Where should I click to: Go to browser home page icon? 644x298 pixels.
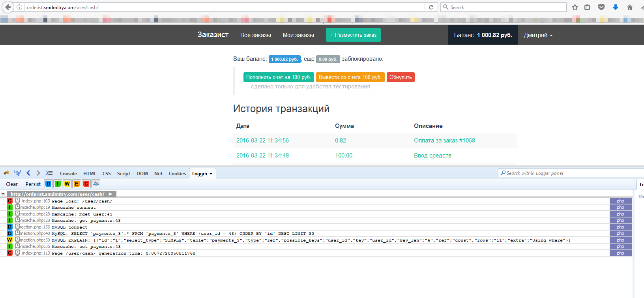pos(630,7)
